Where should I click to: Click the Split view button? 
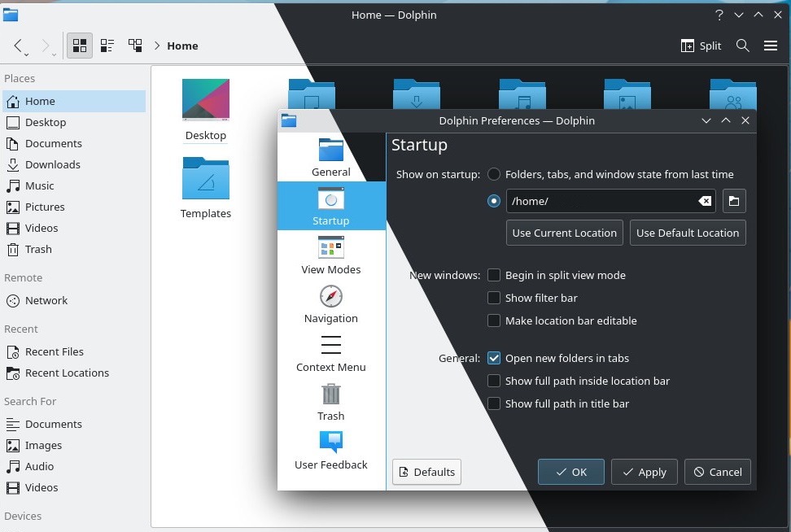[x=701, y=46]
